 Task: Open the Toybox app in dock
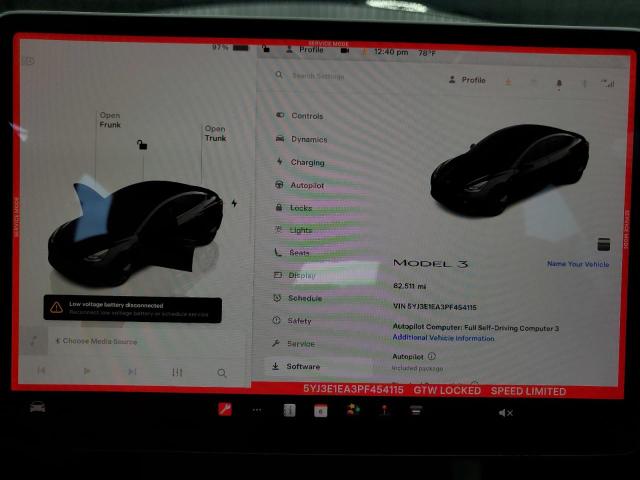pos(353,409)
